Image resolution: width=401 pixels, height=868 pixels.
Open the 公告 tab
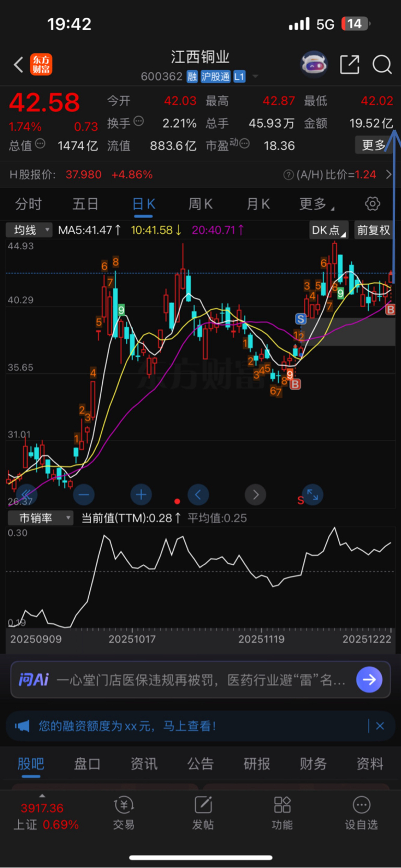tap(200, 764)
